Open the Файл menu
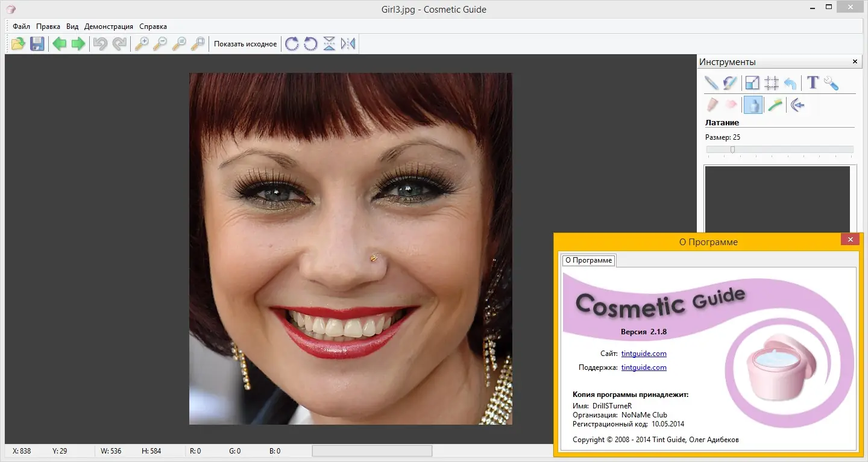Viewport: 868px width, 462px height. pyautogui.click(x=21, y=27)
